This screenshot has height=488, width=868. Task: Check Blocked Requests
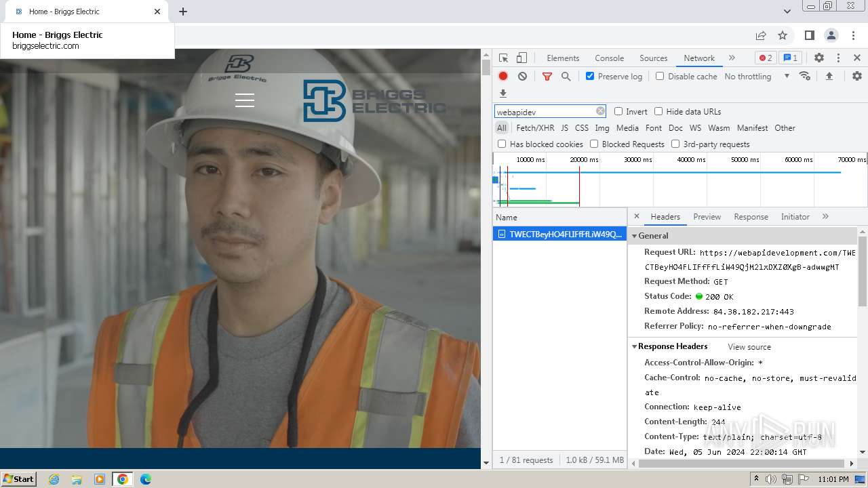pyautogui.click(x=594, y=144)
